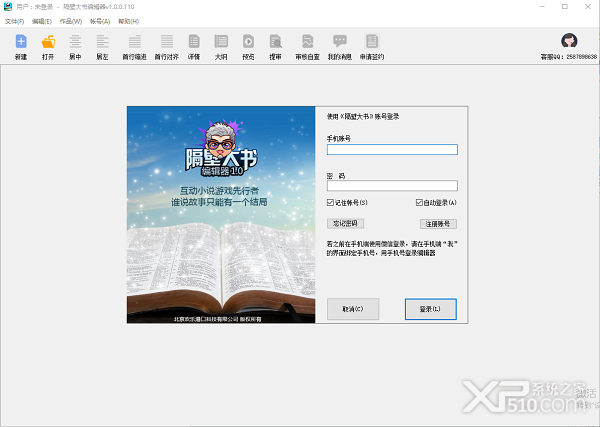Screen dimensions: 600x427
Task: Maximize the editor window
Action: (x=565, y=7)
